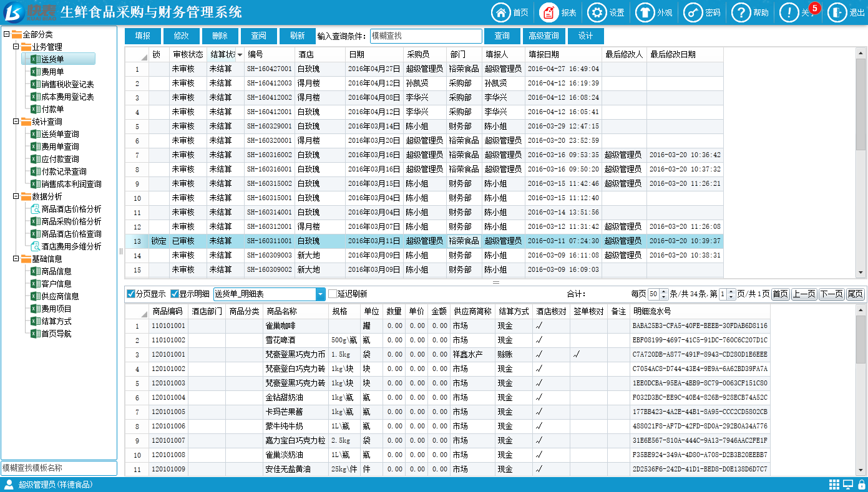Click the 修改 button
The image size is (868, 492).
pos(181,36)
